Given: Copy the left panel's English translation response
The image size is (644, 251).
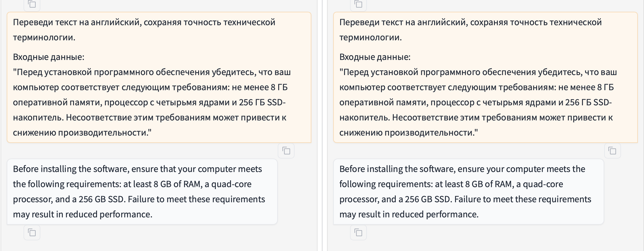Looking at the screenshot, I should (32, 233).
